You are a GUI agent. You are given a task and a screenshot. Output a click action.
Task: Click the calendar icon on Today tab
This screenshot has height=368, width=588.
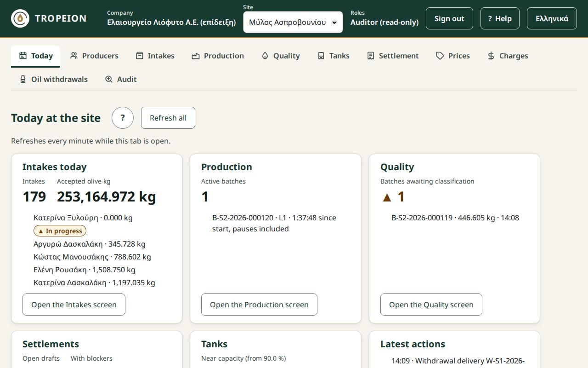tap(23, 56)
